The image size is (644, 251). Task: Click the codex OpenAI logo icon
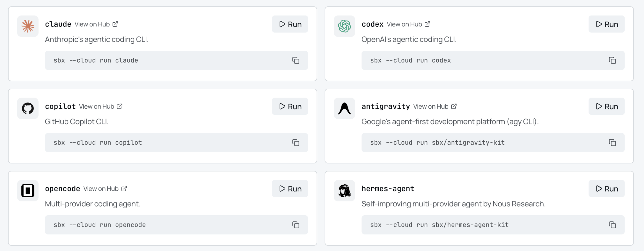click(x=344, y=26)
